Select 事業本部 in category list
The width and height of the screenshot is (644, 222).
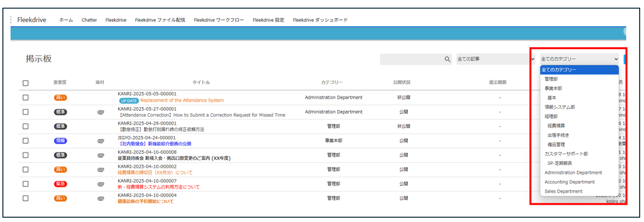click(x=580, y=88)
